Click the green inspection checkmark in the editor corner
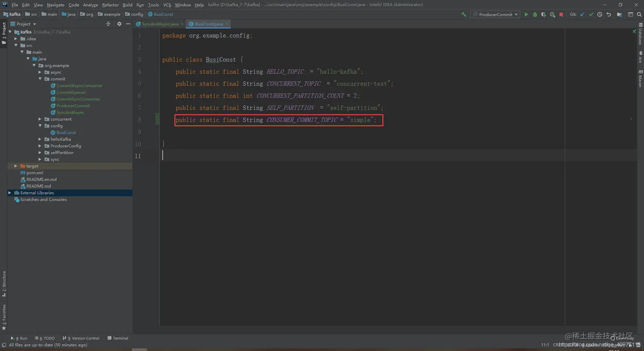Image resolution: width=644 pixels, height=351 pixels. [634, 31]
